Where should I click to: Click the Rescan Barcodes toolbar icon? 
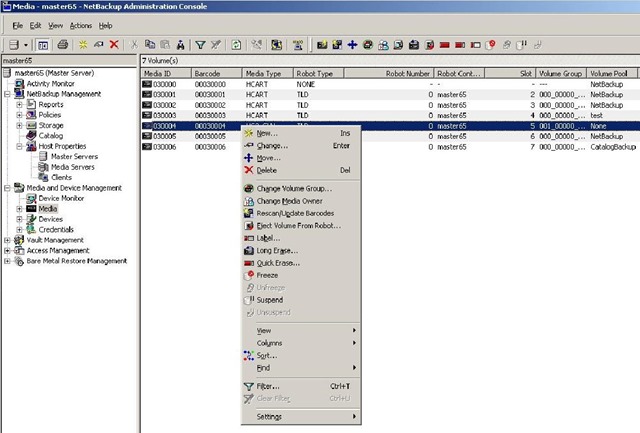click(x=337, y=44)
